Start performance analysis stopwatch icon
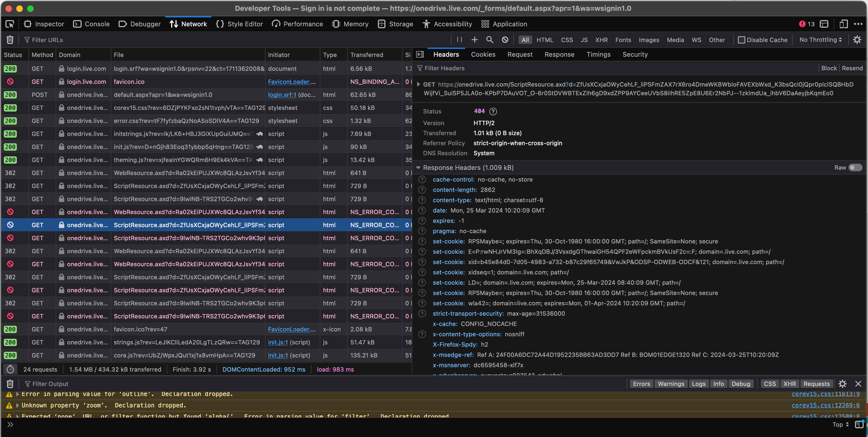Image resolution: width=868 pixels, height=437 pixels. pos(11,369)
